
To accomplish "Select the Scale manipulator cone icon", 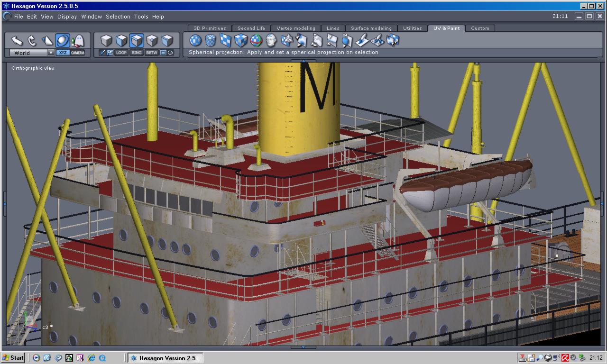I will [47, 40].
